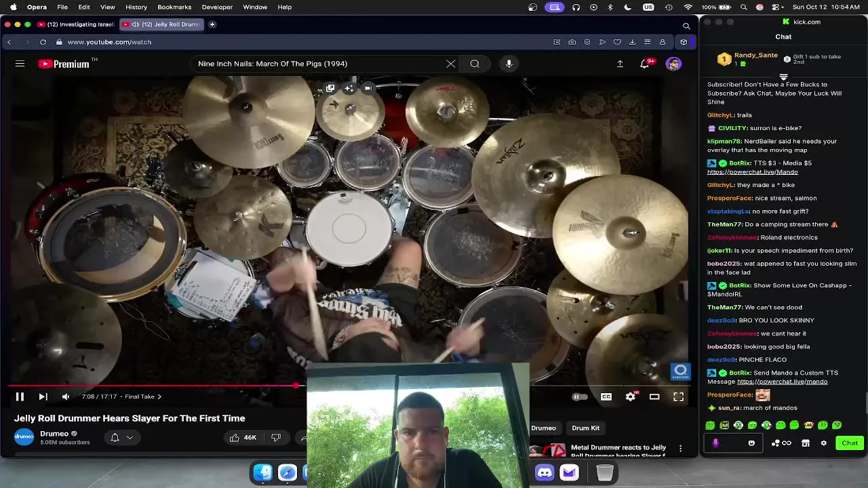
Task: Take Opera snapshot camera icon
Action: [x=572, y=42]
